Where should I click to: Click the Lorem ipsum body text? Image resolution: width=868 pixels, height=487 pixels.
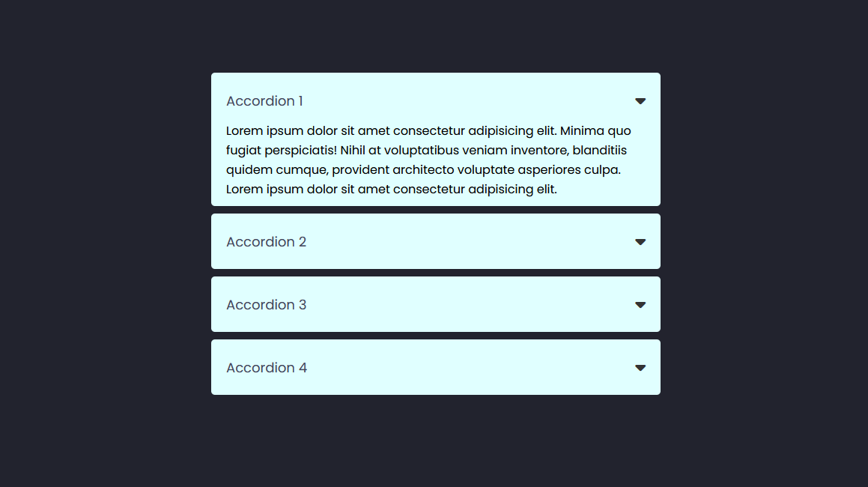click(x=427, y=160)
